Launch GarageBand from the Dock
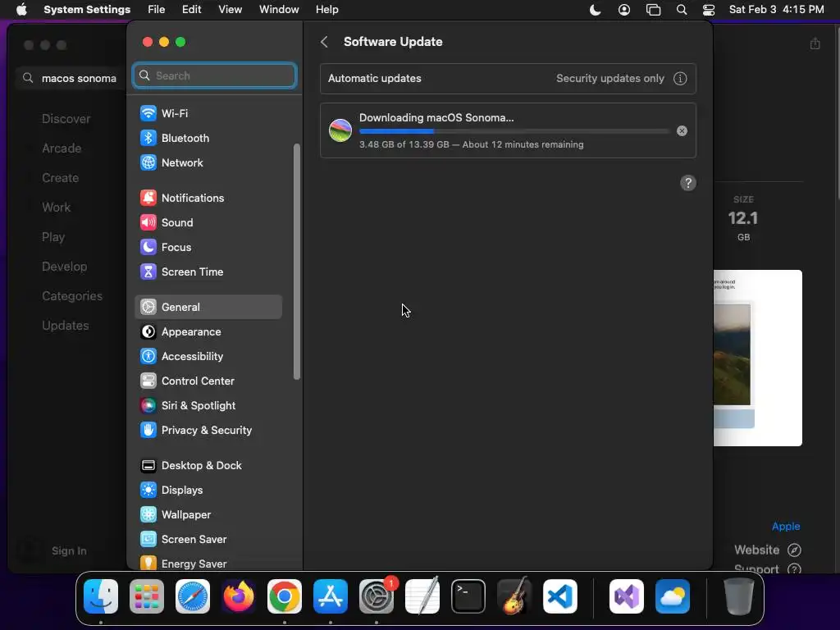840x630 pixels. (x=514, y=596)
